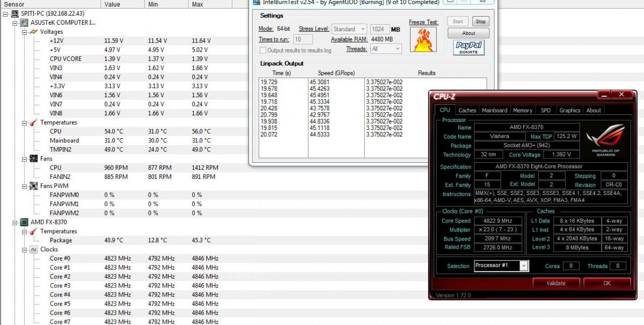Click the 1024 MB memory input field
This screenshot has width=644, height=325.
coord(379,29)
